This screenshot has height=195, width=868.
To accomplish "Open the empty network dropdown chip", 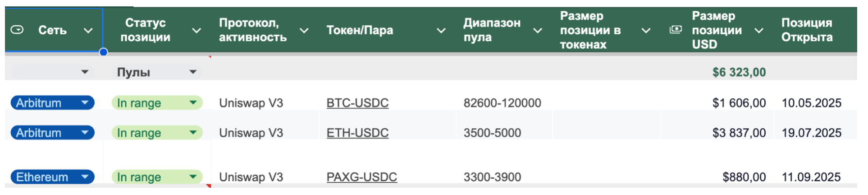I will 84,72.
